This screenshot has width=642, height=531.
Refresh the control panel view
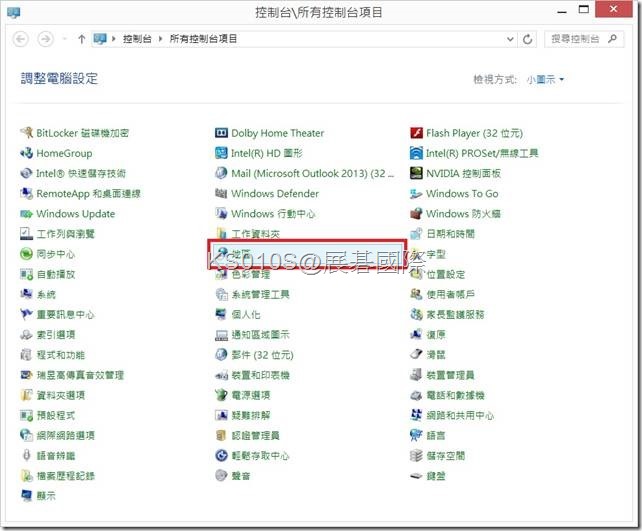(527, 39)
